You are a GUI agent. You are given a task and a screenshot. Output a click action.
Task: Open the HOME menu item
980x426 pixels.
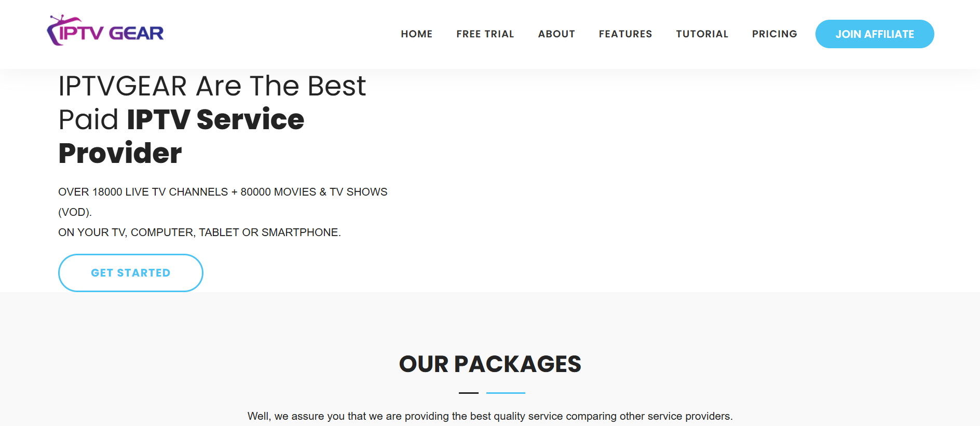tap(417, 34)
